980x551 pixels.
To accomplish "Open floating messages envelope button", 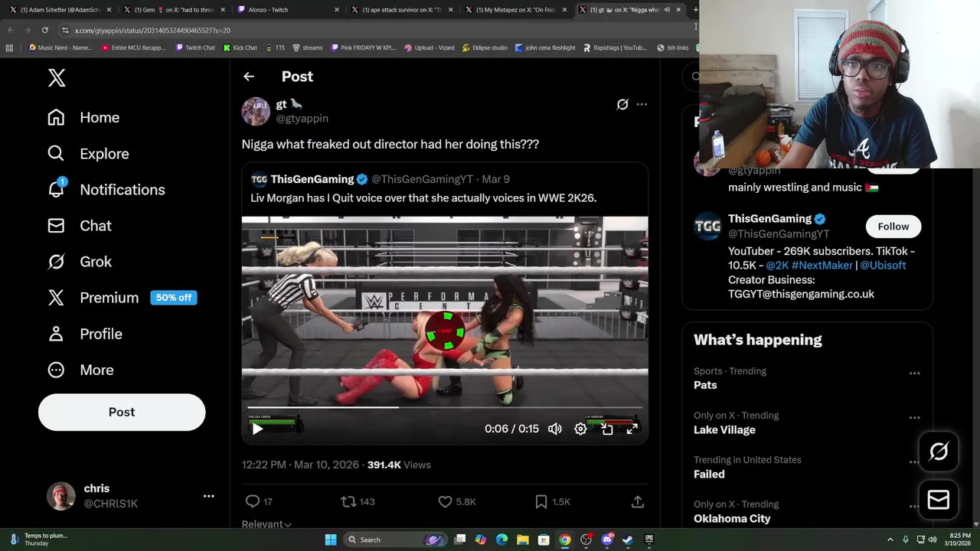I will pos(939,500).
